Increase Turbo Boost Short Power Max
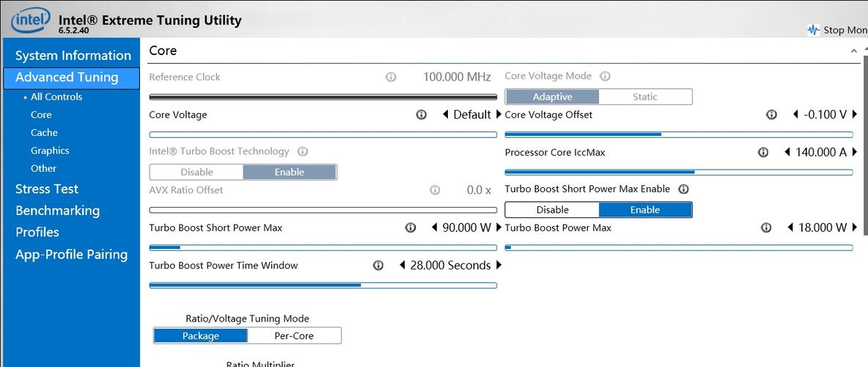The image size is (868, 367). 499,228
